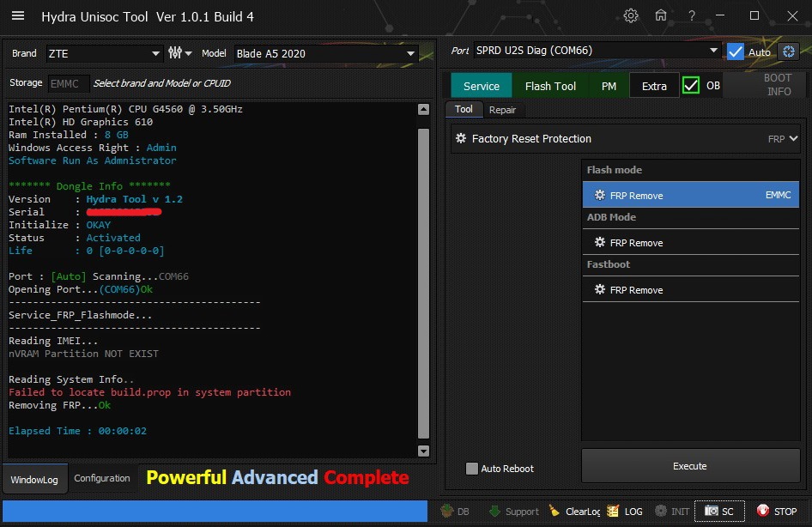This screenshot has width=812, height=527.
Task: Select FRP Remove under ADB Mode
Action: click(636, 243)
